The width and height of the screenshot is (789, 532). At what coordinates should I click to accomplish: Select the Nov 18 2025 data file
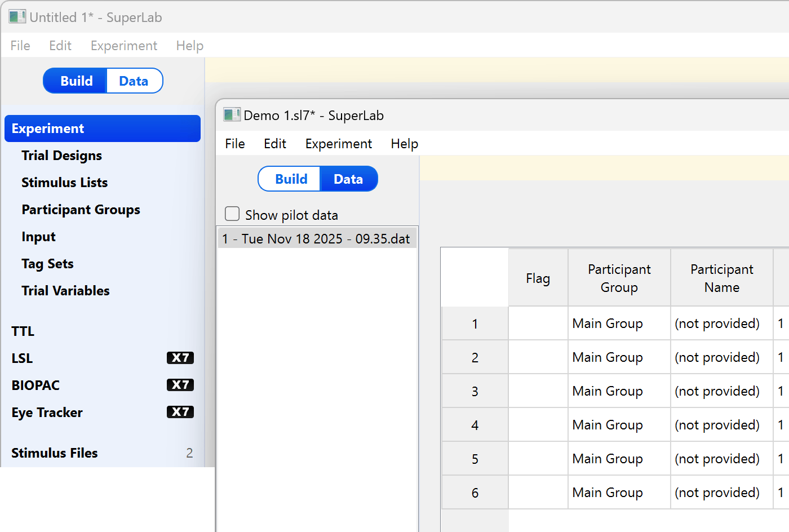tap(316, 239)
